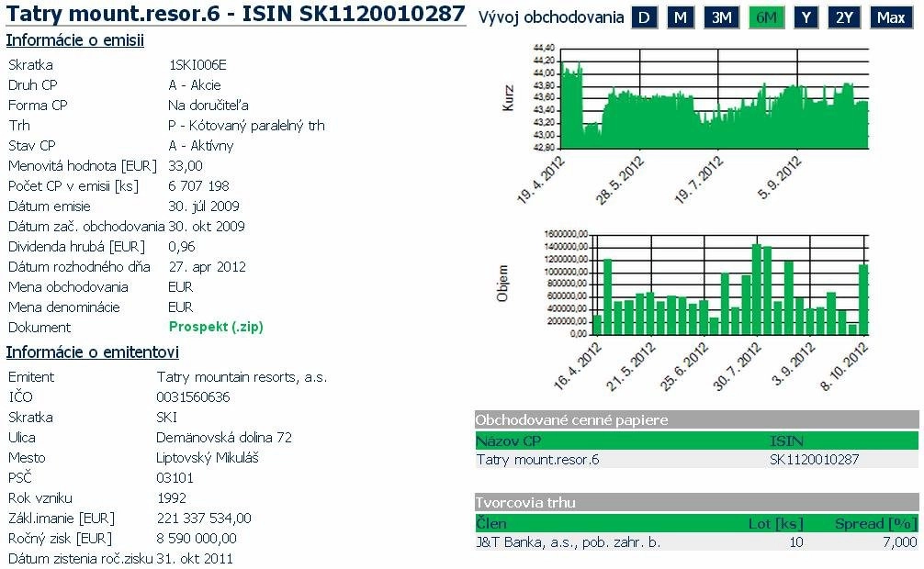Select trading start date 30. okt 2009
Screen dimensions: 924x569
[207, 226]
